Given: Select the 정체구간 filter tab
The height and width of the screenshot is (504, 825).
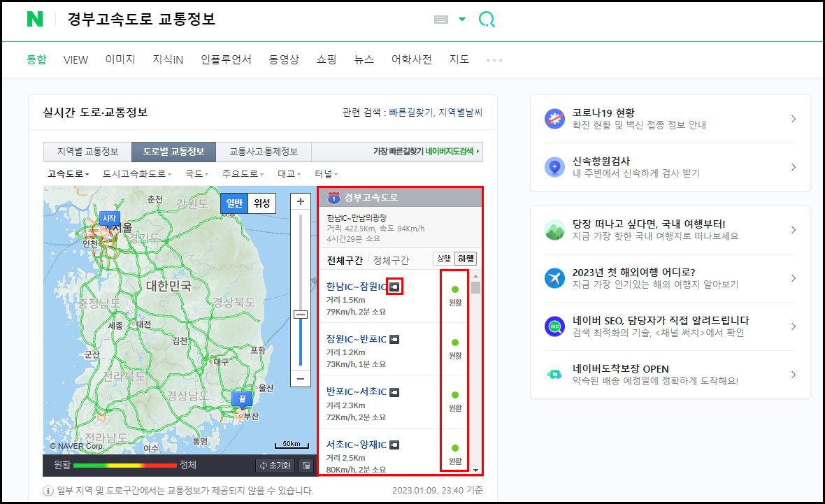Looking at the screenshot, I should click(x=391, y=261).
